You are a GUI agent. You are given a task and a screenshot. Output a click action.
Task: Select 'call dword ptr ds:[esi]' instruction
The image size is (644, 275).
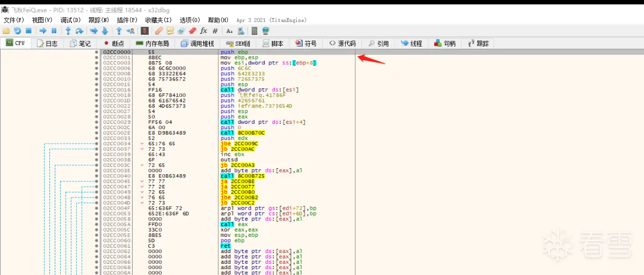click(x=260, y=90)
